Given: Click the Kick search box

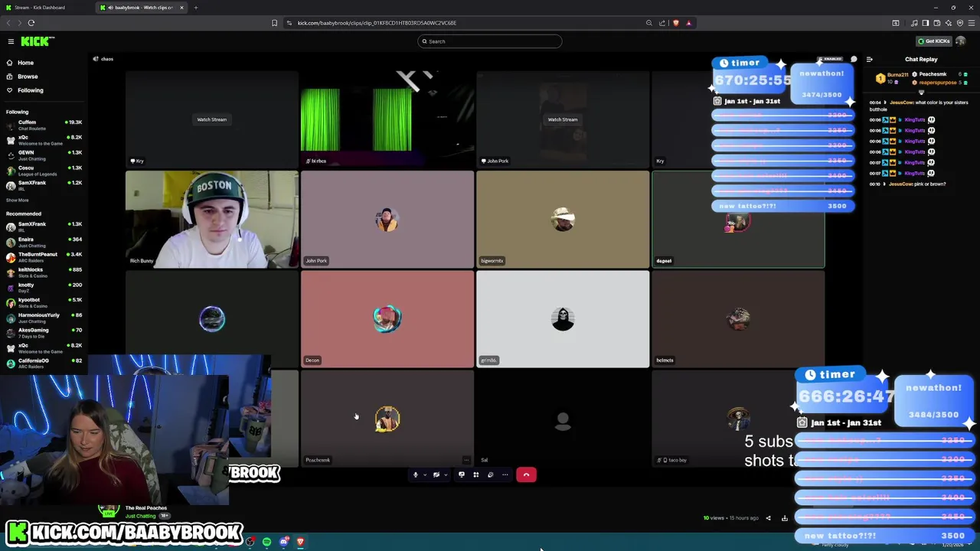Looking at the screenshot, I should click(490, 41).
